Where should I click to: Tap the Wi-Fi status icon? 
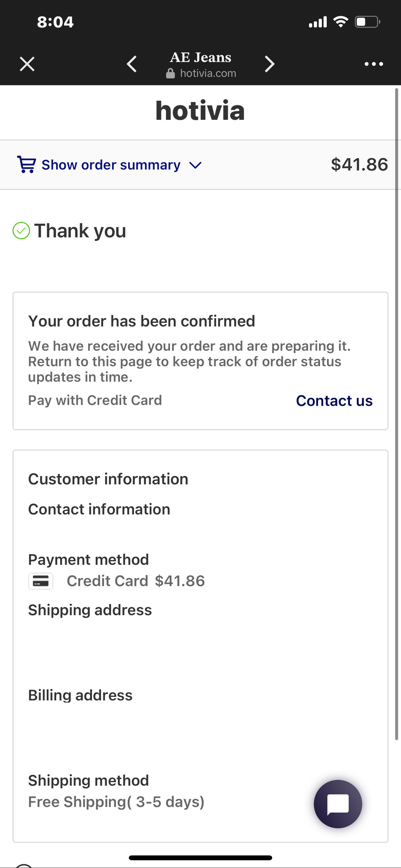pyautogui.click(x=341, y=22)
